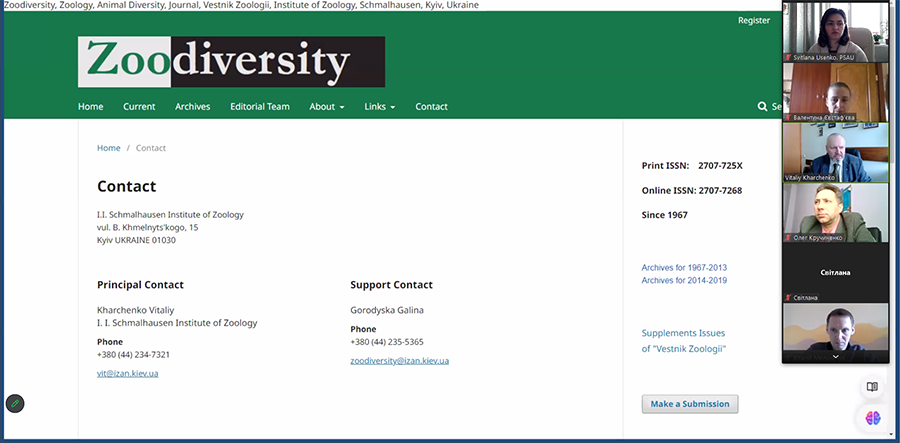Click the Since 1967 text
This screenshot has height=443, width=900.
[x=665, y=215]
